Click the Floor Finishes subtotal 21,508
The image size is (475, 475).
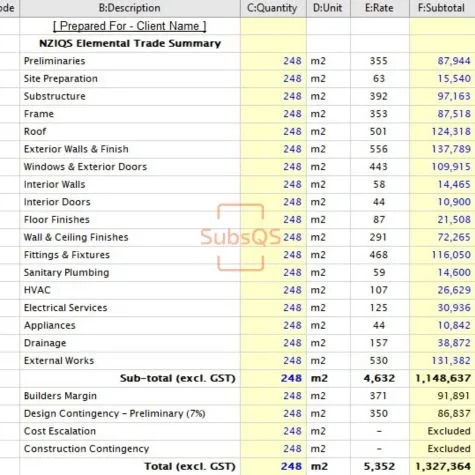coord(454,220)
